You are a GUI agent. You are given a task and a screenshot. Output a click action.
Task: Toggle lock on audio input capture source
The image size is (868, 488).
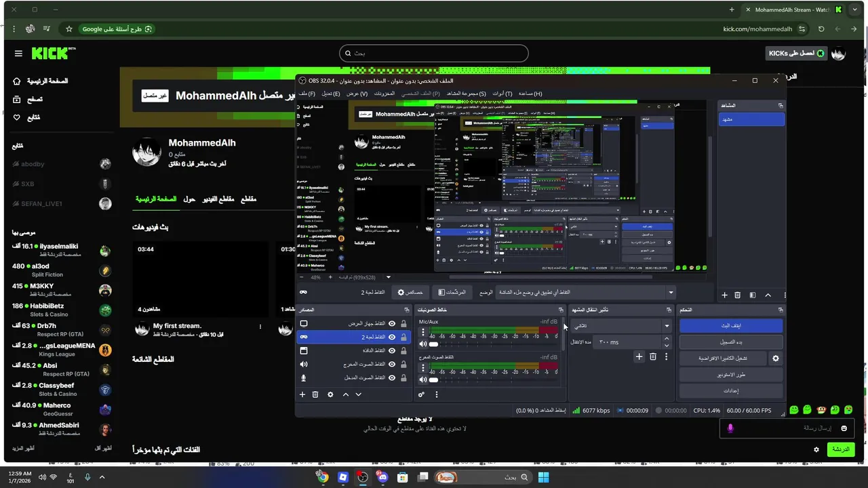pos(404,378)
